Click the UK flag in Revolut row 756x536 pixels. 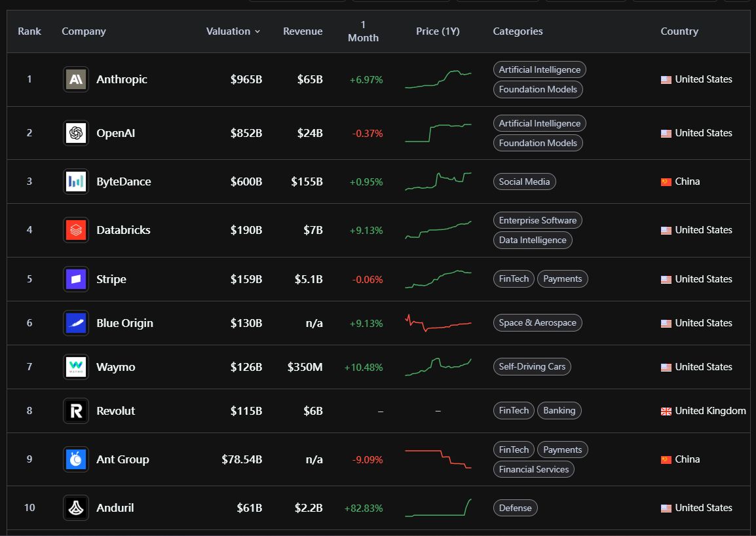click(666, 411)
